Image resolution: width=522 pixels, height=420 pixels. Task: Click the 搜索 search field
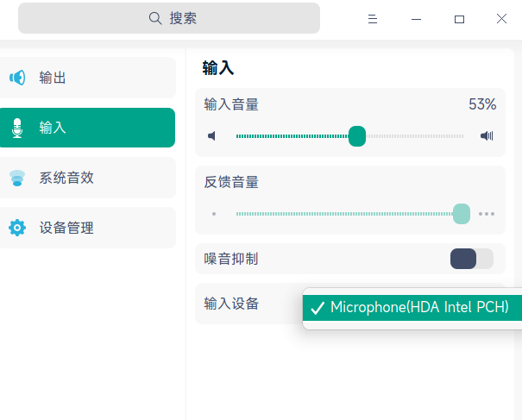[169, 18]
